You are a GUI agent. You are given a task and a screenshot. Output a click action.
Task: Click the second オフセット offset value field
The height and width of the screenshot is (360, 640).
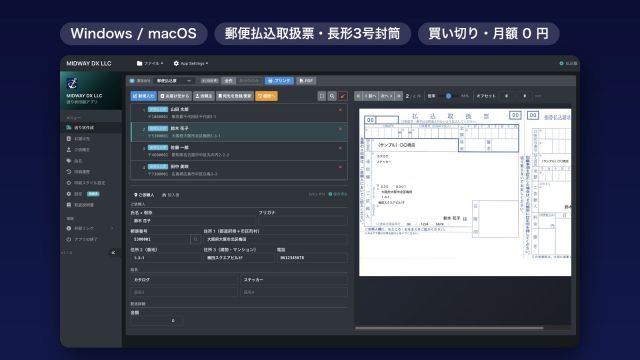coord(524,96)
